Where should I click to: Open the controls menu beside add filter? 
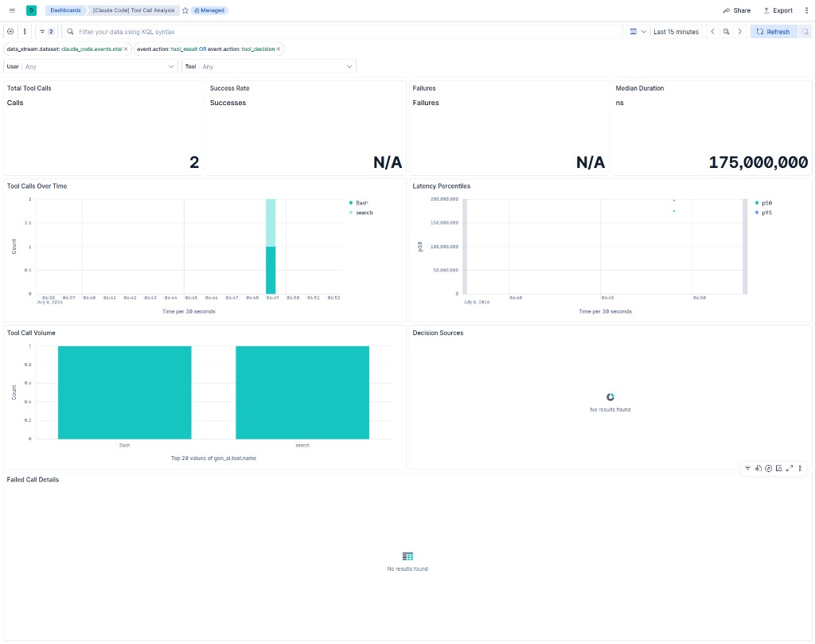click(x=25, y=32)
